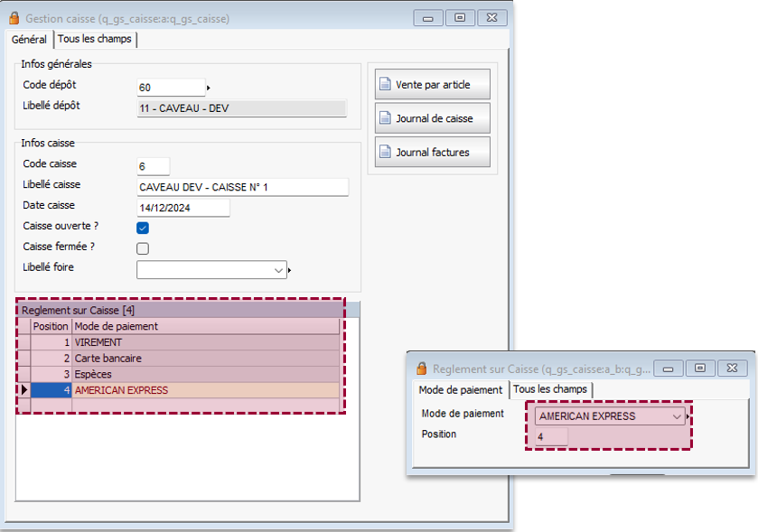Click into the Libellé caisse text field
This screenshot has height=532, width=758.
[x=241, y=187]
